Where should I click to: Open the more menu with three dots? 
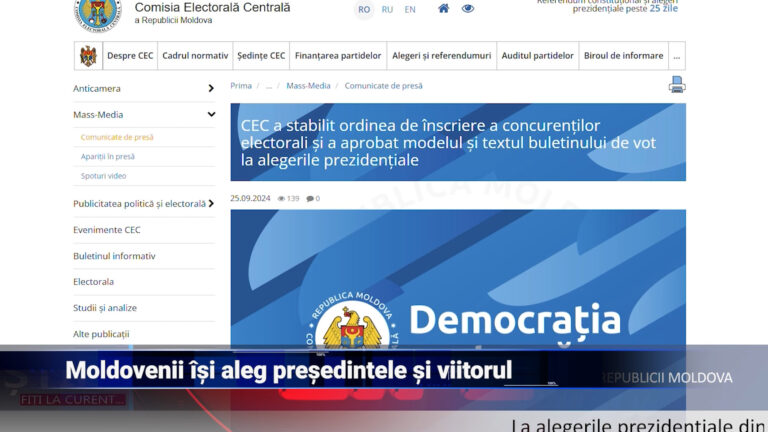tap(677, 56)
